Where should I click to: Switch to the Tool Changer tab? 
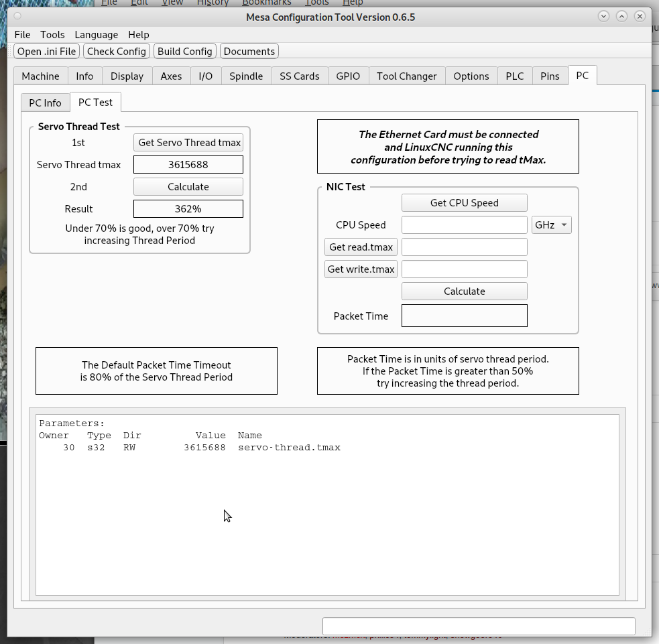coord(406,76)
